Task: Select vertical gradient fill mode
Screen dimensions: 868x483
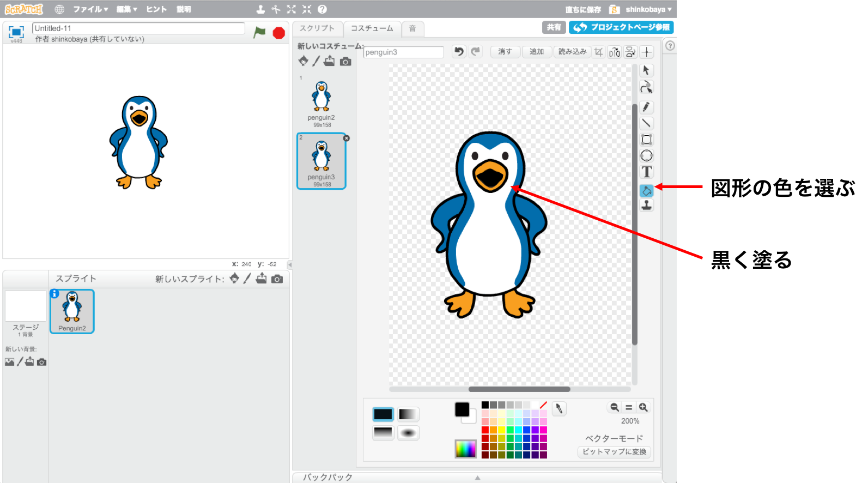Action: [383, 433]
